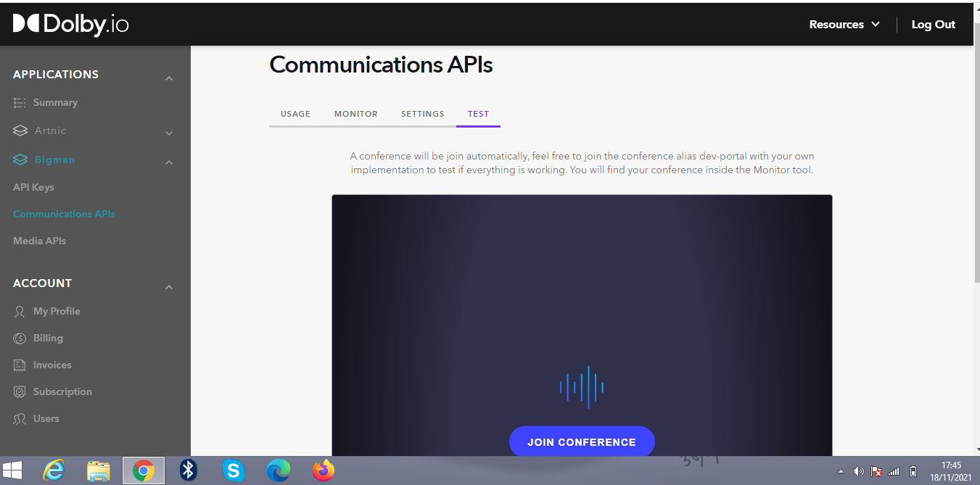Collapse the Bigman application chevron
980x485 pixels.
[x=169, y=162]
